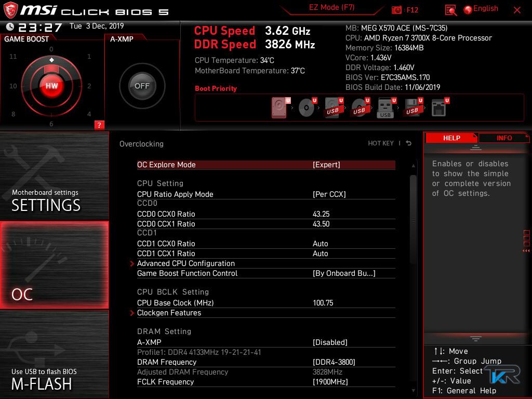Open the M-FLASH BIOS flashing section

[54, 354]
